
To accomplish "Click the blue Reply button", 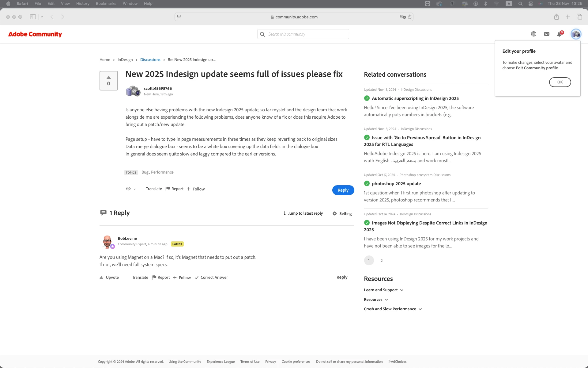I will (x=343, y=190).
